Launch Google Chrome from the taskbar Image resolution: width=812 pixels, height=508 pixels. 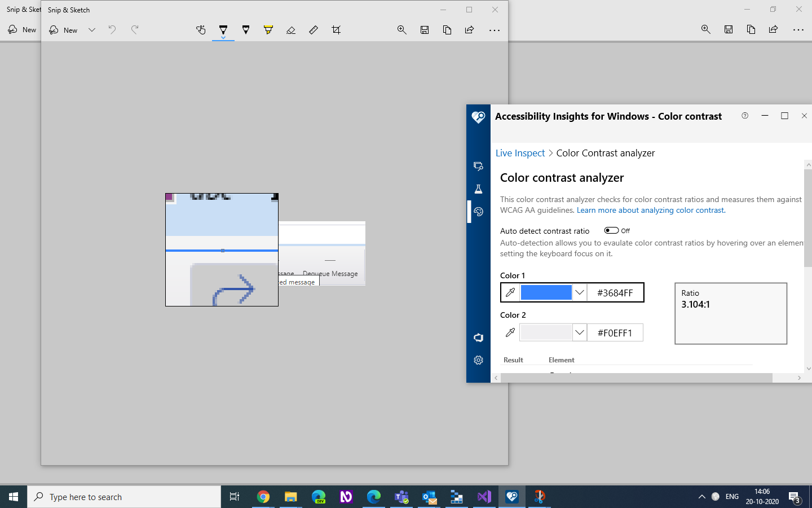pos(263,497)
